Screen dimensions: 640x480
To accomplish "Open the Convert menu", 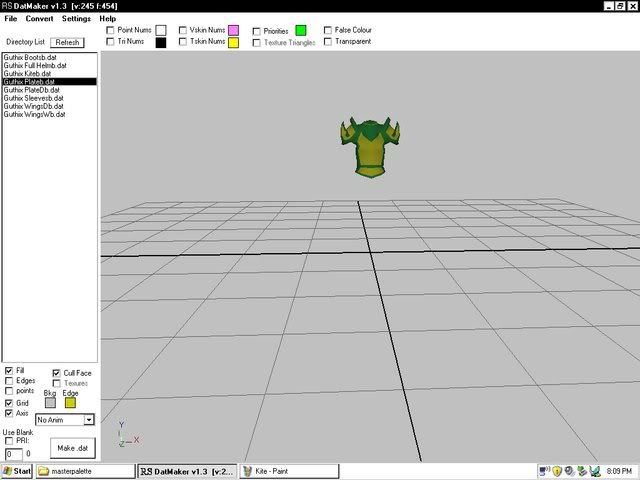I will click(x=39, y=19).
